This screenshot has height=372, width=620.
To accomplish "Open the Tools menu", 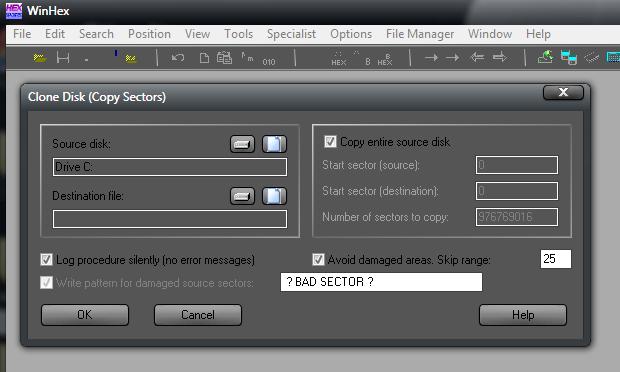I will point(238,34).
